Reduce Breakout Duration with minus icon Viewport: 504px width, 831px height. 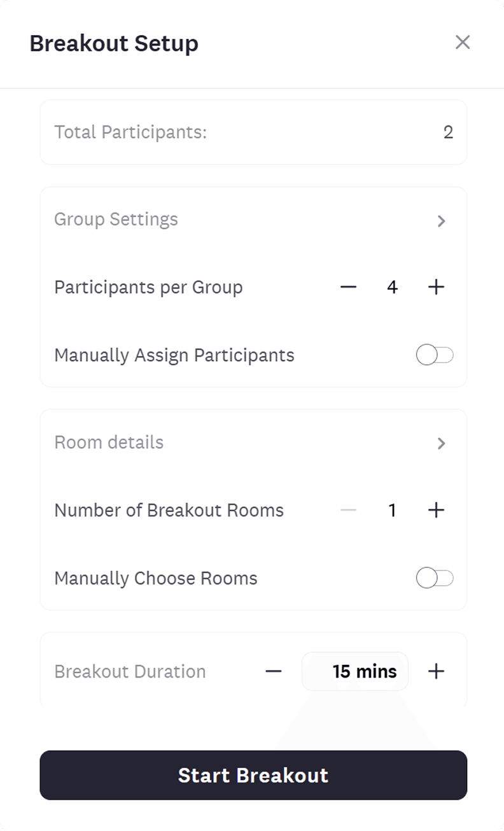pyautogui.click(x=274, y=671)
